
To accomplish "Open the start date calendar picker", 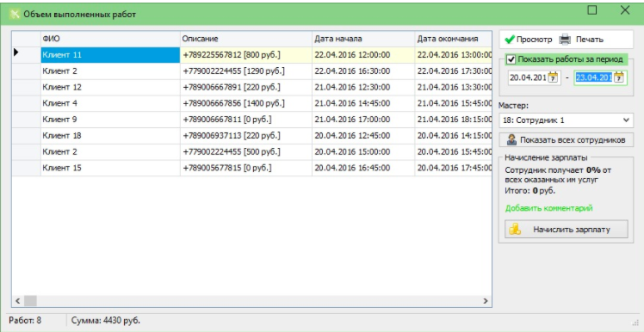I will click(554, 77).
